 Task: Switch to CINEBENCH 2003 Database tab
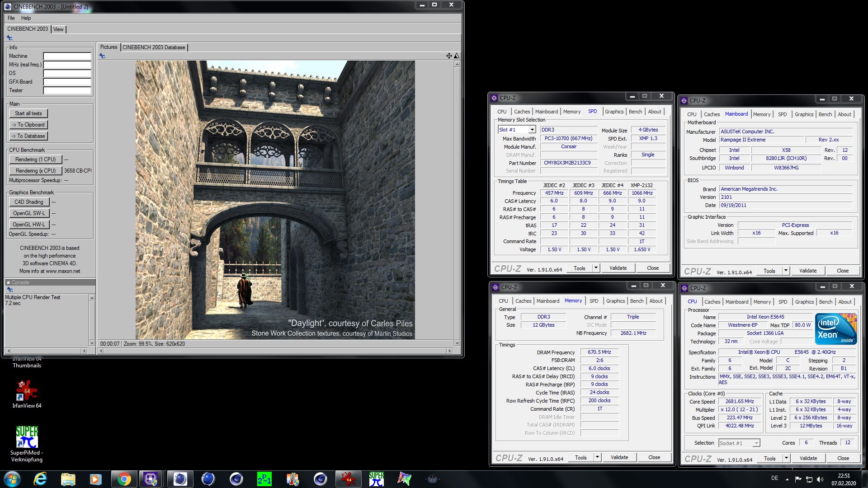point(154,47)
